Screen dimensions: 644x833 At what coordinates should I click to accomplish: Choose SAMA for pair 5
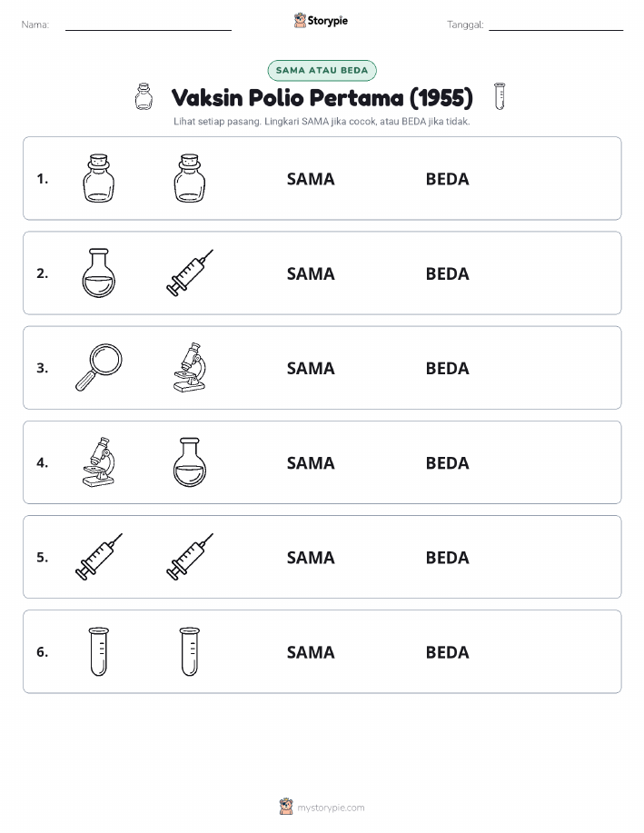click(311, 557)
